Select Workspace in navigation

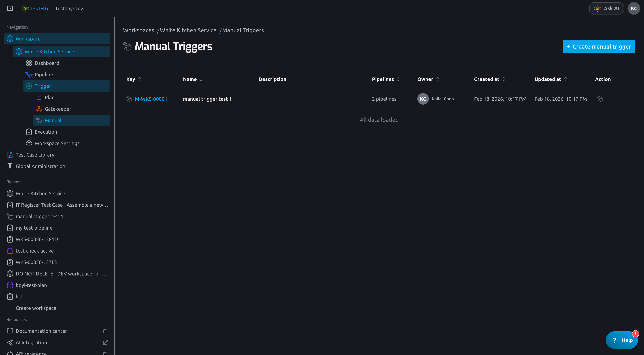click(x=57, y=39)
